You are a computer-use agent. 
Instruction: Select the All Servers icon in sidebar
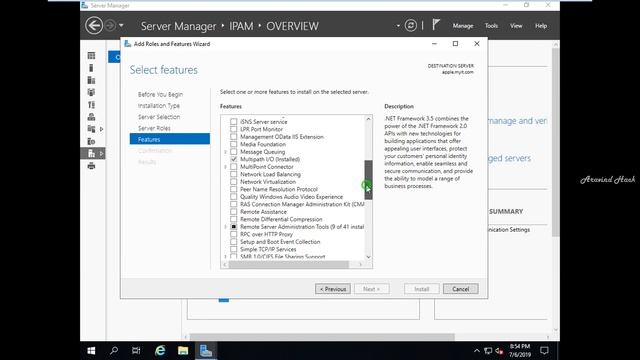tap(91, 80)
